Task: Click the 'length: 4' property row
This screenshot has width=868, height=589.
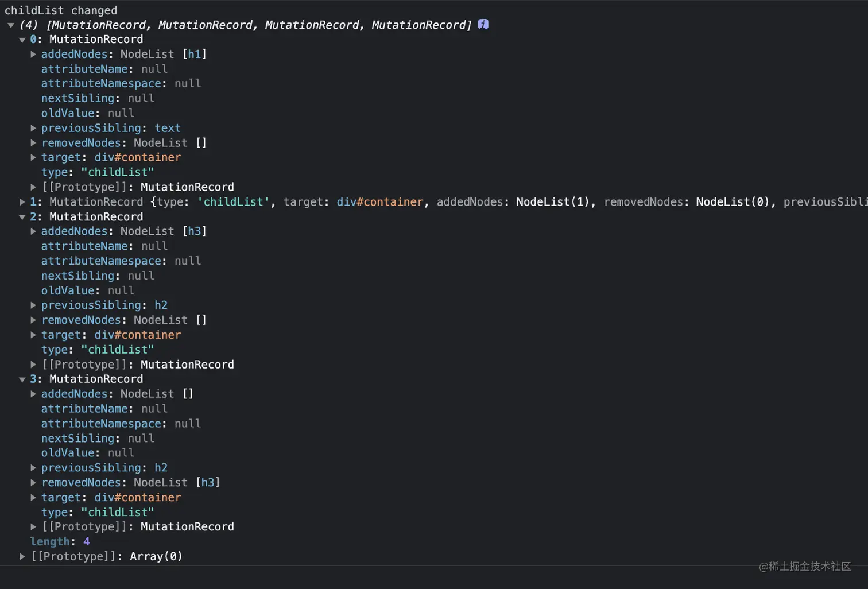Action: coord(60,542)
